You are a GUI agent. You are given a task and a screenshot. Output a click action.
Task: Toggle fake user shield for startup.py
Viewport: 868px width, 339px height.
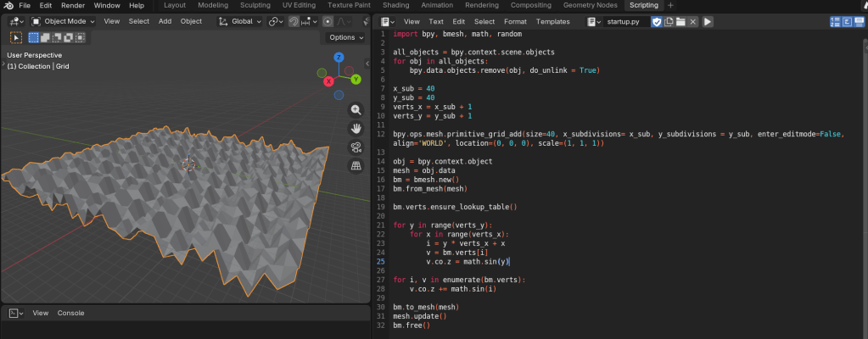click(656, 21)
